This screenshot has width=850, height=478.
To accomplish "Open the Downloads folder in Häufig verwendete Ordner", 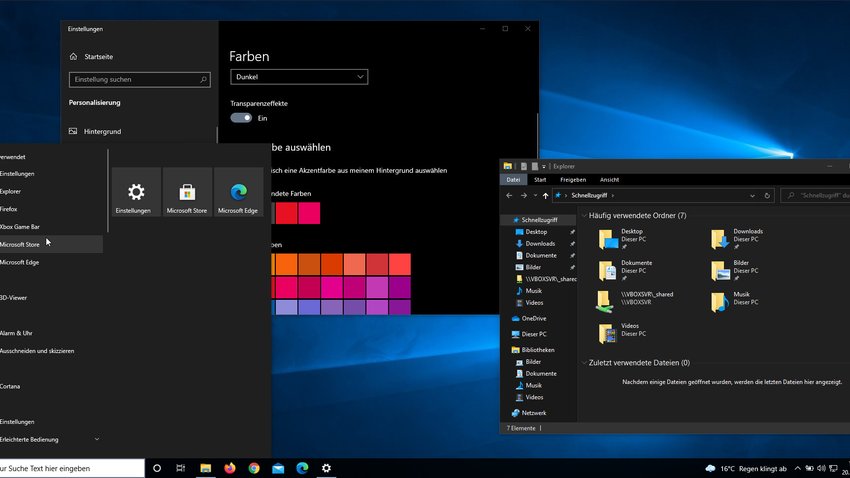I will [x=720, y=239].
